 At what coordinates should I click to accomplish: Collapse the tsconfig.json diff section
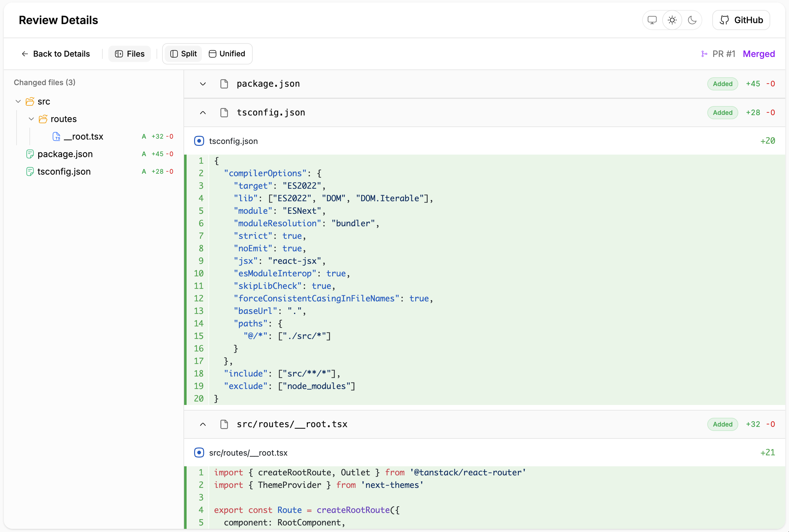point(203,113)
